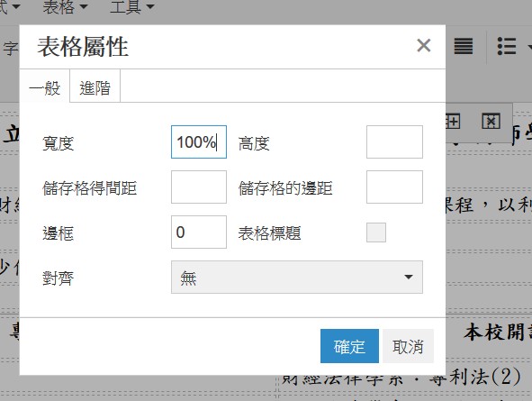Image resolution: width=532 pixels, height=401 pixels.
Task: Click the insert column table icon
Action: point(453,122)
